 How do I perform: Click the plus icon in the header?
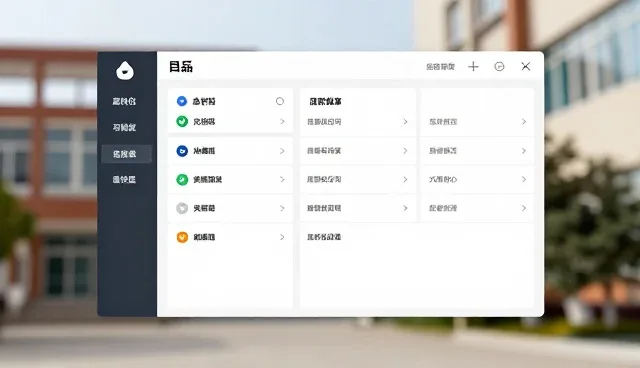473,67
